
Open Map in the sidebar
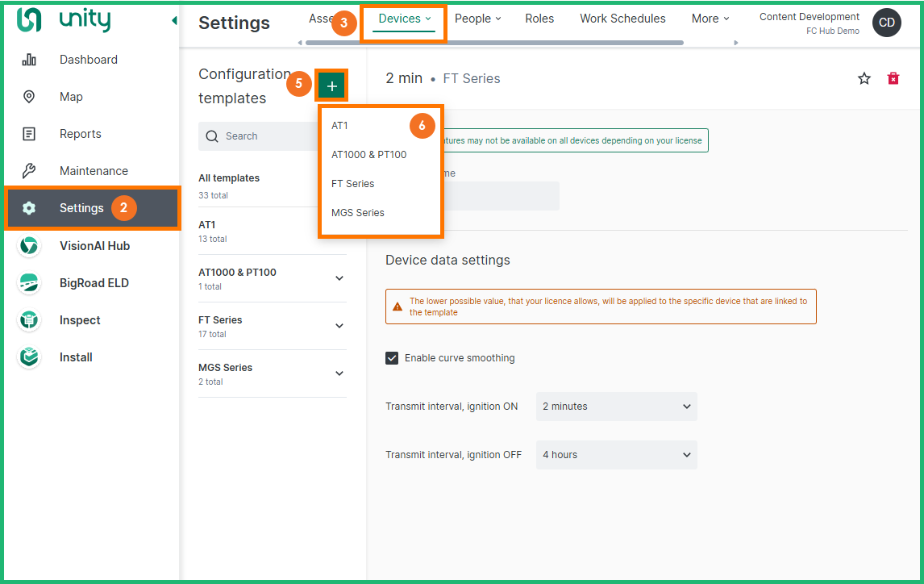click(71, 97)
